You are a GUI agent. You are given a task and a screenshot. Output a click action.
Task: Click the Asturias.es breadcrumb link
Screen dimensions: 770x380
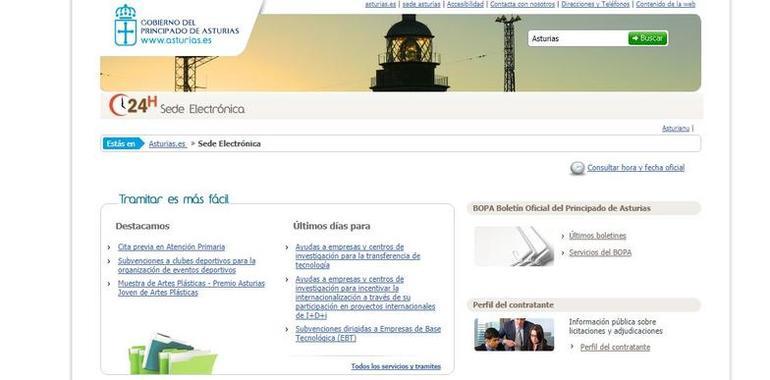(167, 144)
